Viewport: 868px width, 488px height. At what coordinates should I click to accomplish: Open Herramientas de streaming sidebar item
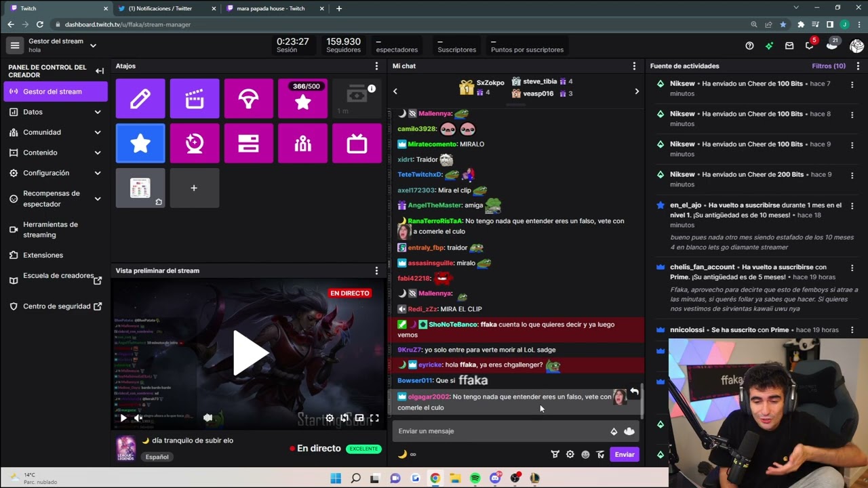pos(56,229)
